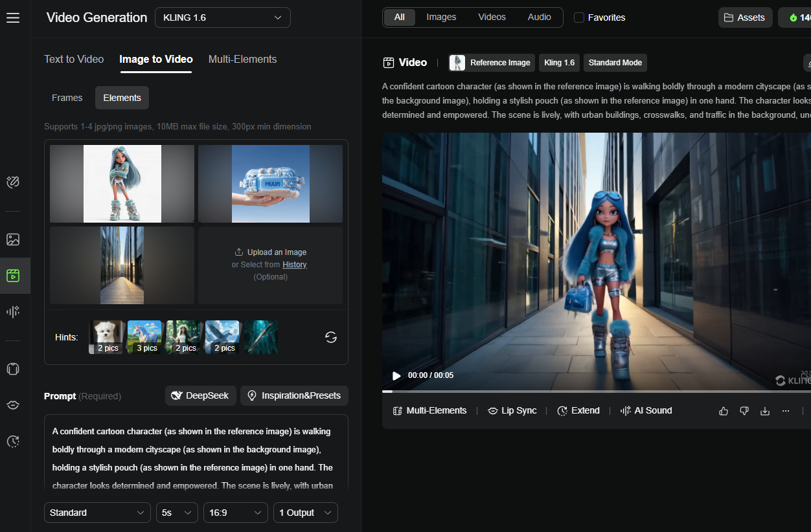This screenshot has width=811, height=532.
Task: Refresh the hints list
Action: click(331, 337)
